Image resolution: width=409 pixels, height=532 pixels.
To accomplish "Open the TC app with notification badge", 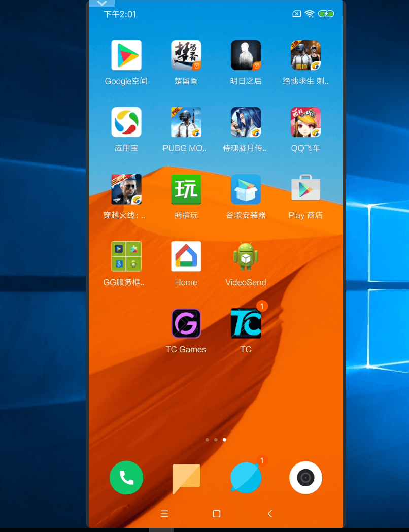I will coord(246,323).
